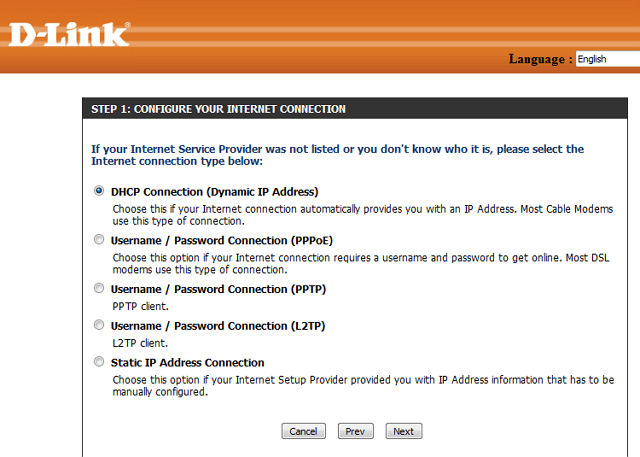640x457 pixels.
Task: Select the PPTP connection option
Action: [x=99, y=288]
